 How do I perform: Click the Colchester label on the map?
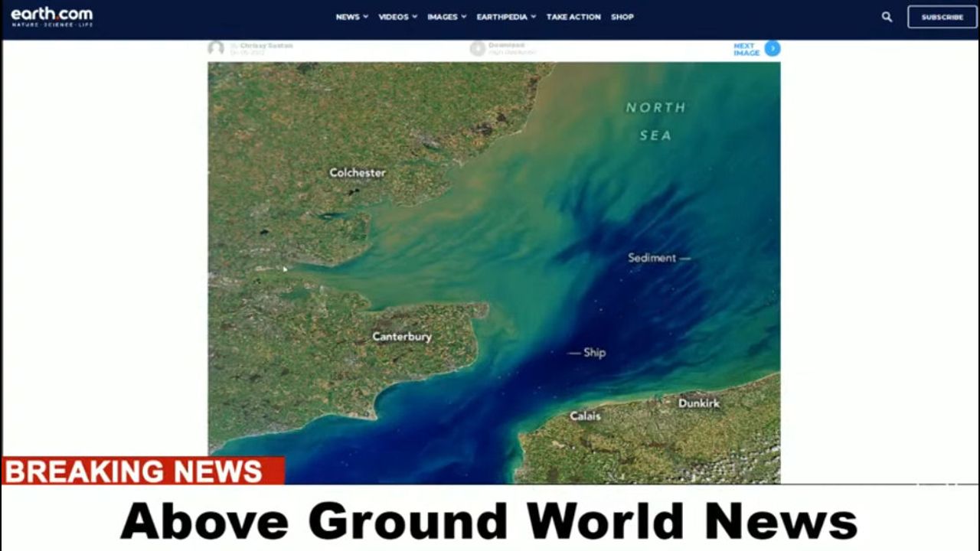click(358, 173)
